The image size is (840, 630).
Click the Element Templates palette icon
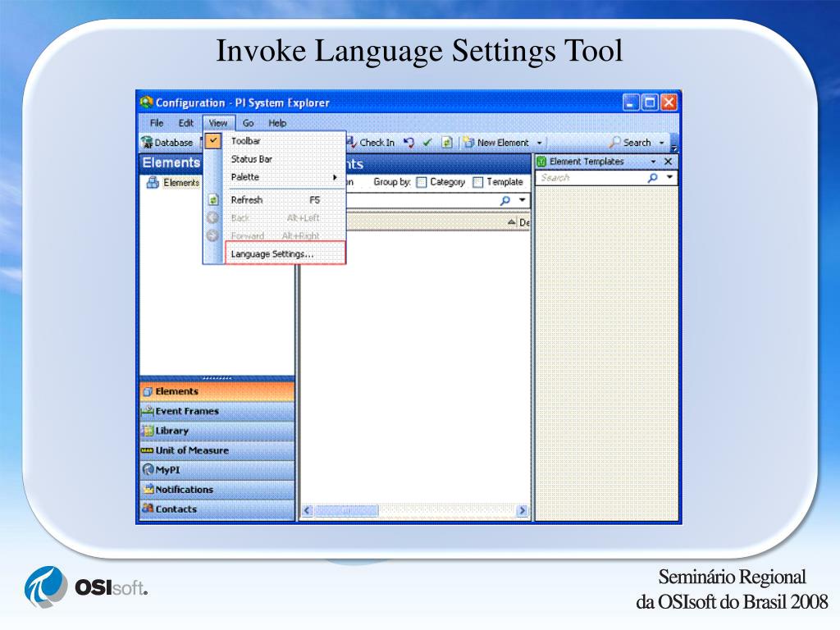(x=541, y=162)
